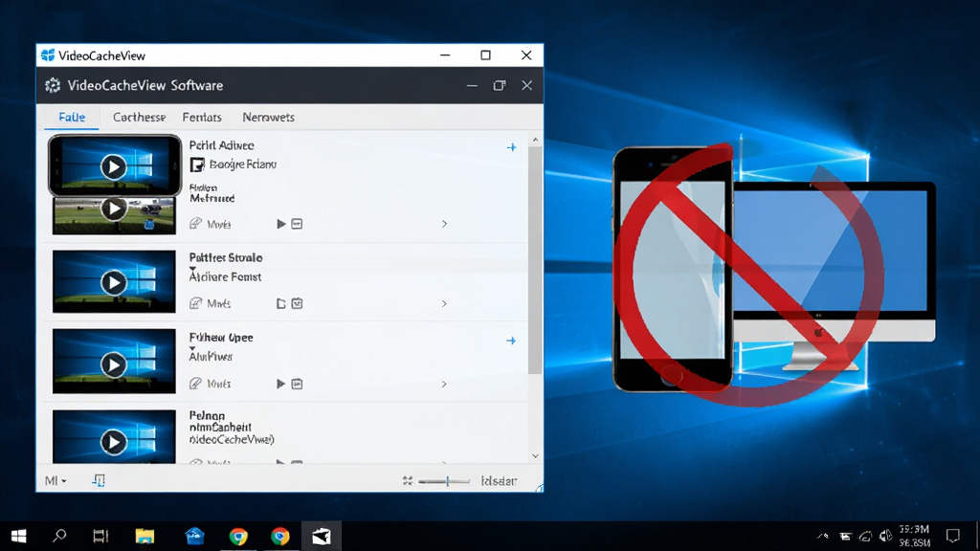
Task: Adjust the zoom slider in the bottom bar
Action: point(444,481)
